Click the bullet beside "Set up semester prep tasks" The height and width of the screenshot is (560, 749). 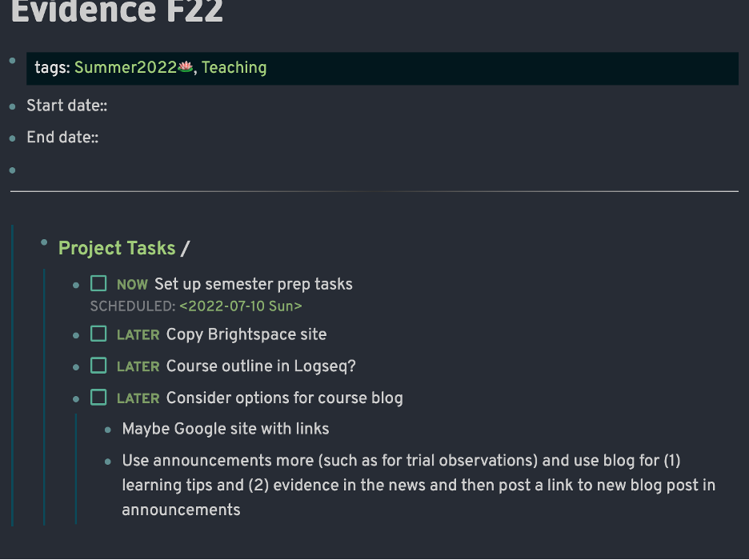coord(76,285)
